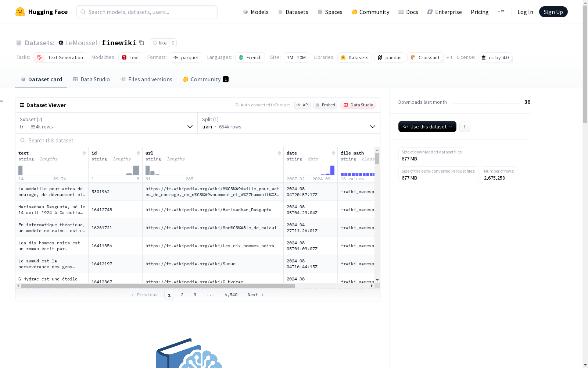
Task: Click the Croissant library tag
Action: [x=425, y=57]
